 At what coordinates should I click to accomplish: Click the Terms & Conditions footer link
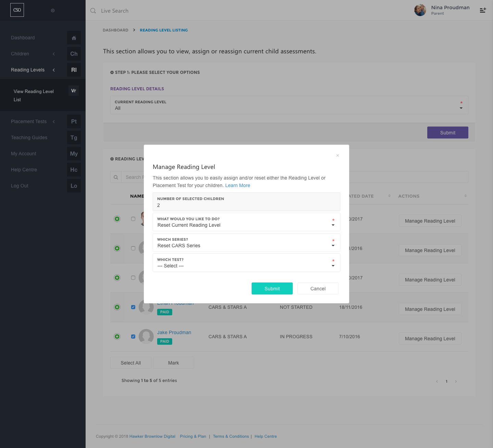click(x=231, y=436)
